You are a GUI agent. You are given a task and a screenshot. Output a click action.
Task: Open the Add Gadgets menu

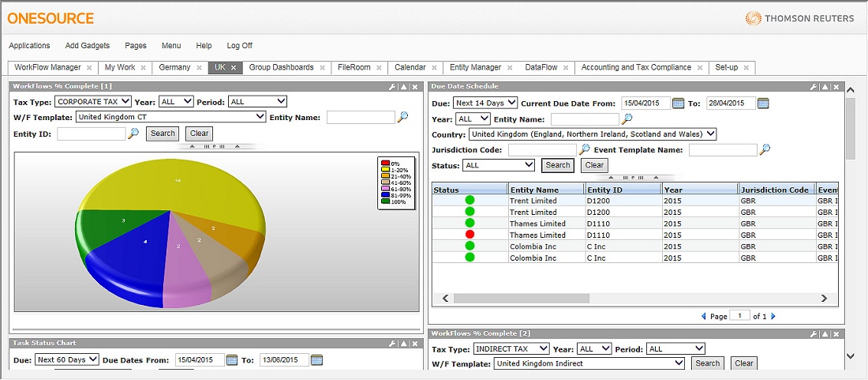(x=88, y=45)
